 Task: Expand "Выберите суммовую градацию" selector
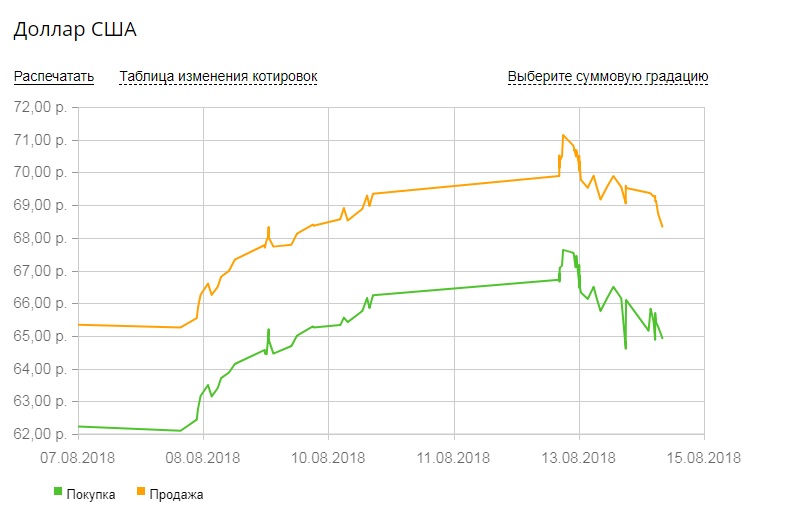(x=608, y=76)
